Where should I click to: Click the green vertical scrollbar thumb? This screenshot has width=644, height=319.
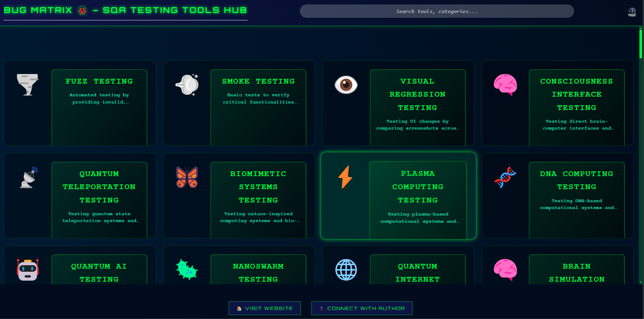point(641,44)
